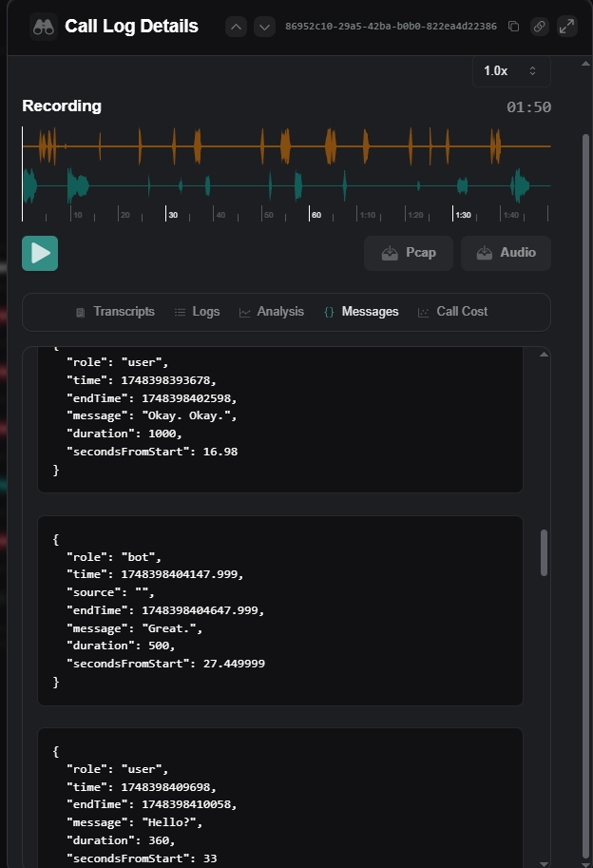Copy the call ID to clipboard
This screenshot has height=868, width=593.
[513, 27]
